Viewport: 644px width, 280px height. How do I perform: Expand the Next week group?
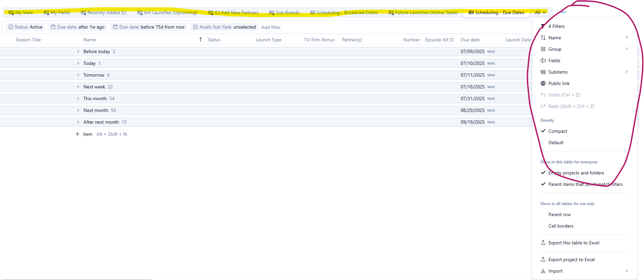pos(78,87)
